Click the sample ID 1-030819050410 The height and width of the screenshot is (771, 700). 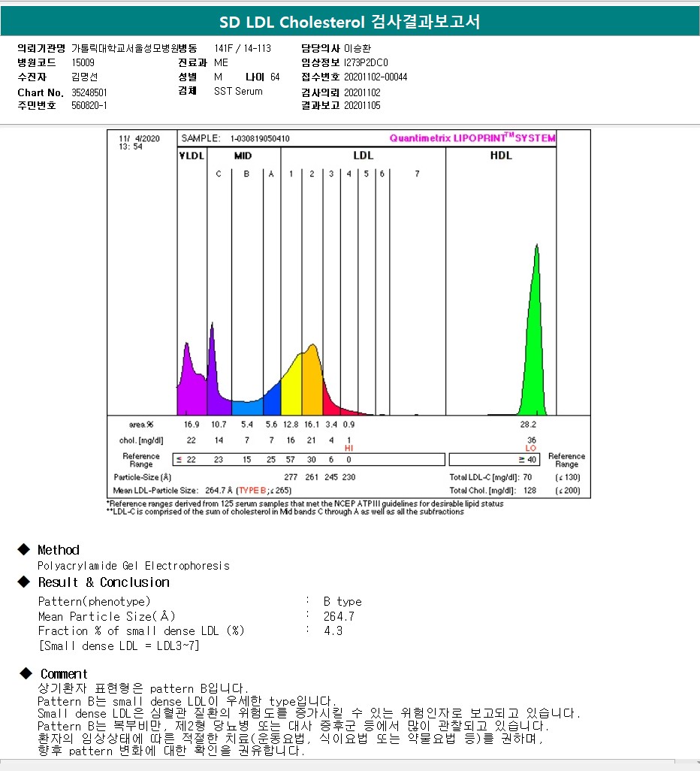(x=260, y=138)
